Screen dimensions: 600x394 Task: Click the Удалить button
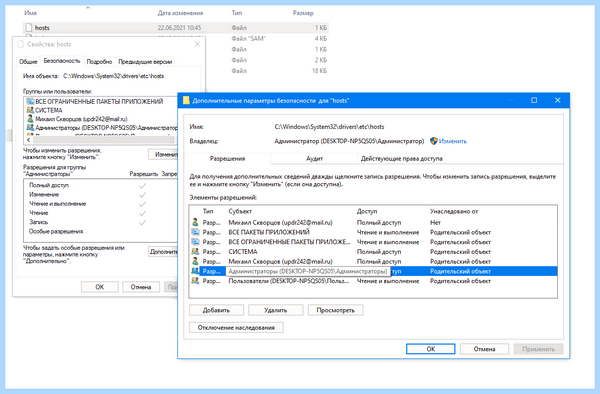(x=276, y=310)
